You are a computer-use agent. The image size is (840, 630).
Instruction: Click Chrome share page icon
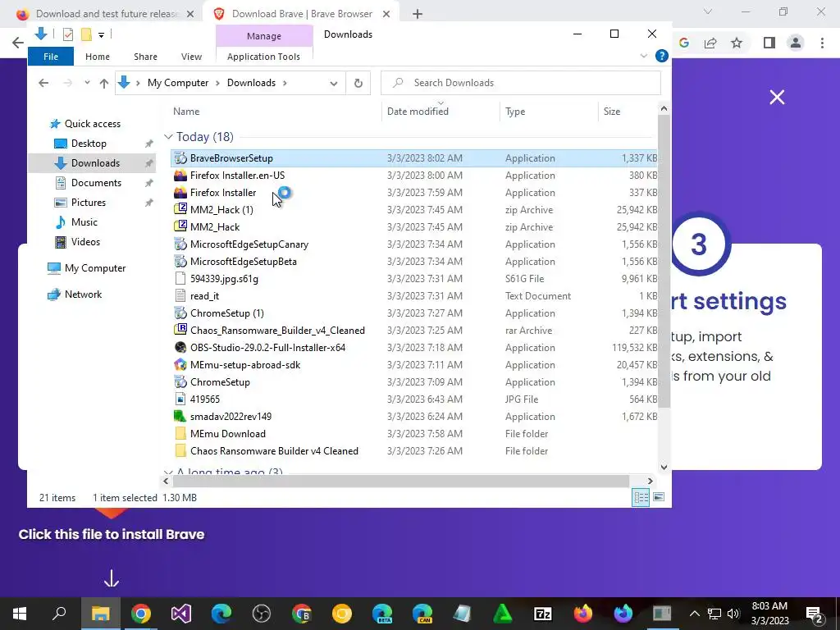click(x=710, y=43)
